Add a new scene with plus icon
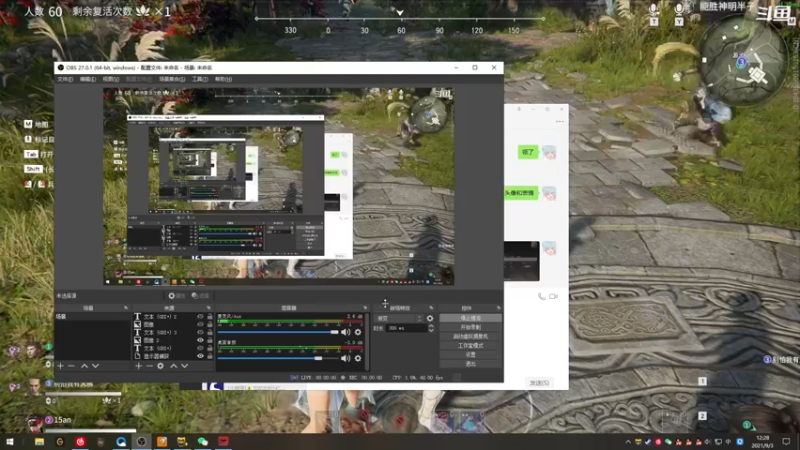Screen dimensions: 800x450 click(x=61, y=366)
